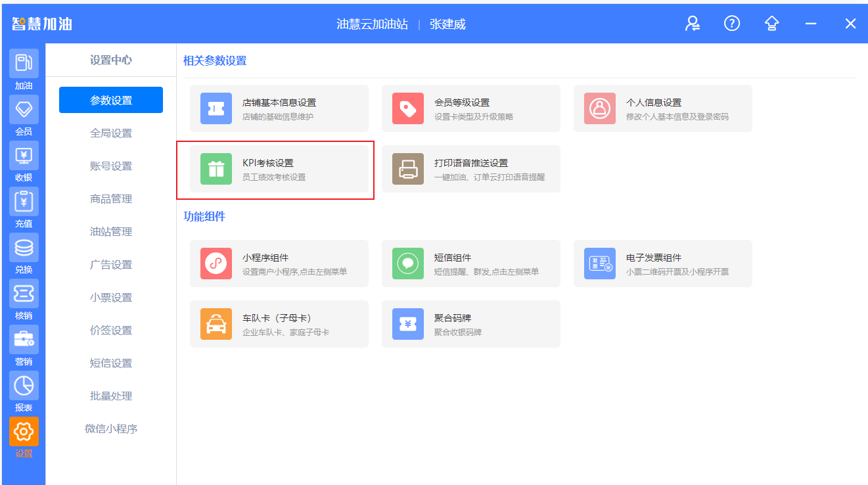This screenshot has height=485, width=868.
Task: Open the KPI考核设置 card
Action: pos(279,169)
